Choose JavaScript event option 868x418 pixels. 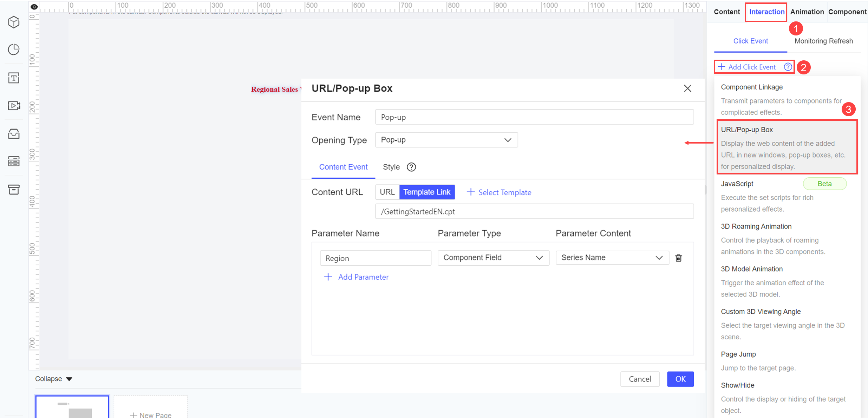pyautogui.click(x=786, y=196)
